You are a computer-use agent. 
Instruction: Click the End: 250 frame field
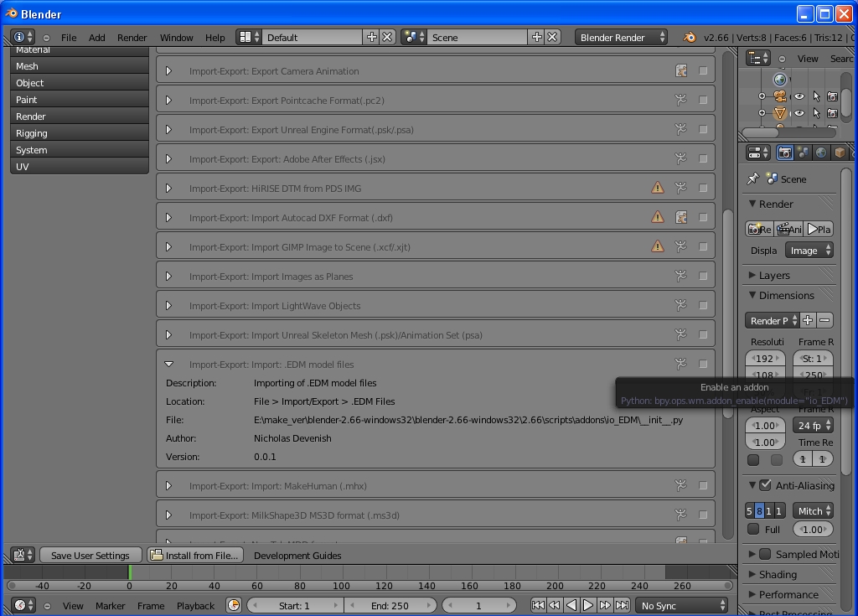[390, 606]
